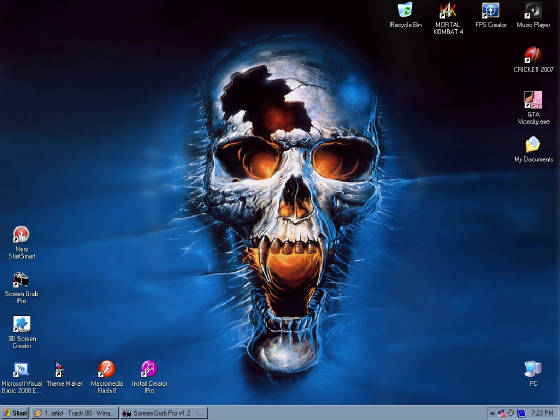The image size is (560, 420).
Task: Expand hidden tray icons with the arrow
Action: 492,413
